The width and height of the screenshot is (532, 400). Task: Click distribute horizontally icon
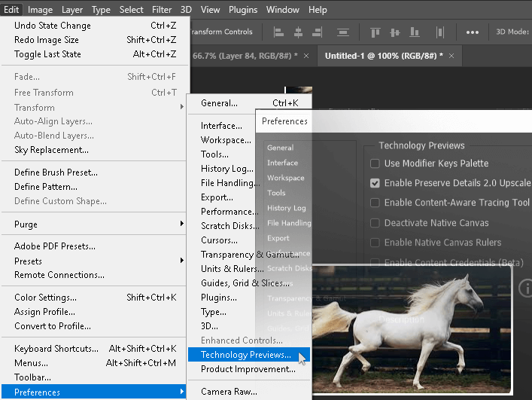click(x=440, y=32)
